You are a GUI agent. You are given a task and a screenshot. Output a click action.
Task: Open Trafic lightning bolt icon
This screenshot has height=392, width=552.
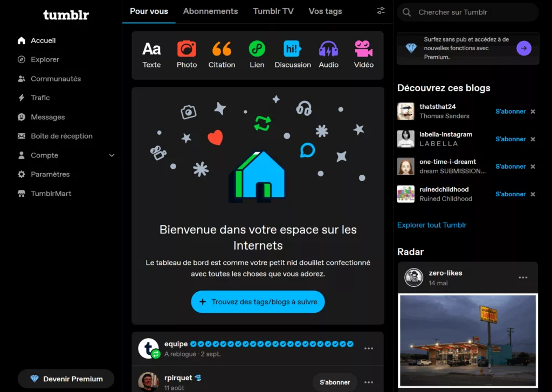(22, 98)
